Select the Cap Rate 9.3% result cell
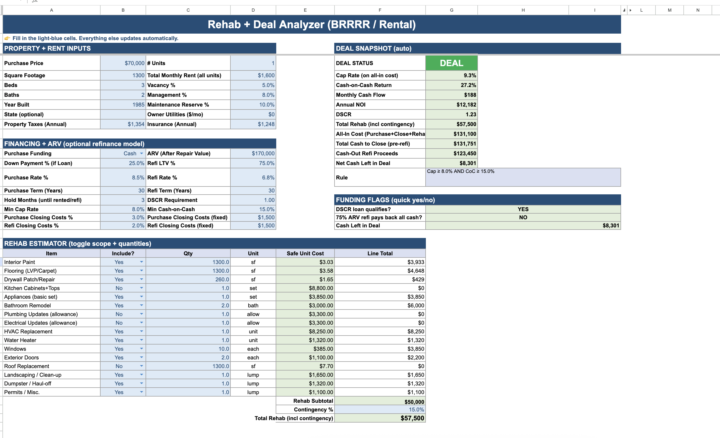720x438 pixels. pos(451,75)
